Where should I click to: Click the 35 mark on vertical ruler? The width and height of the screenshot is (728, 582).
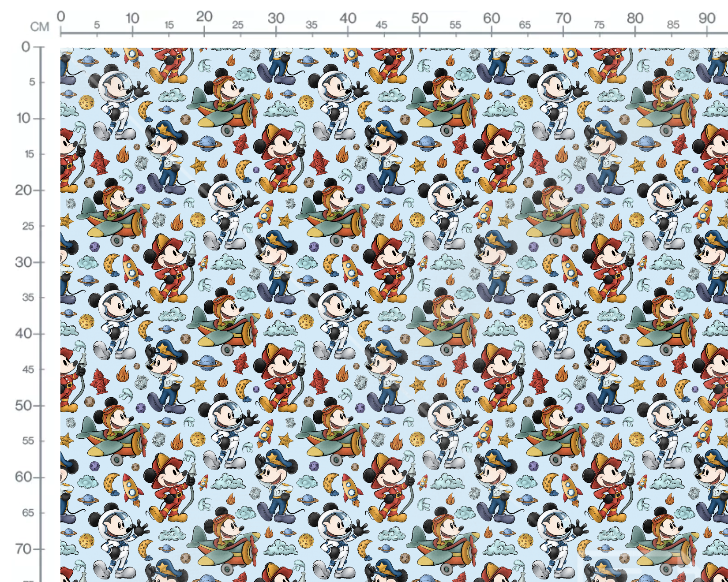click(x=28, y=298)
